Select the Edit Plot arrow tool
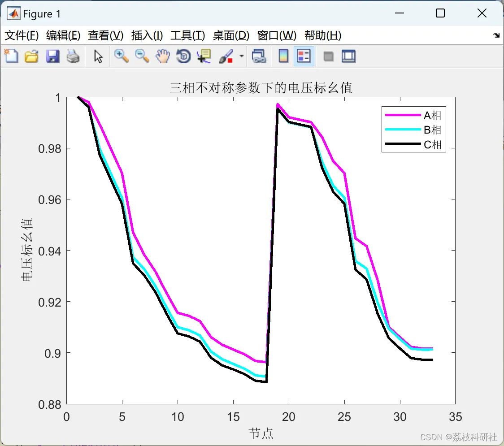This screenshot has width=504, height=446. point(98,56)
